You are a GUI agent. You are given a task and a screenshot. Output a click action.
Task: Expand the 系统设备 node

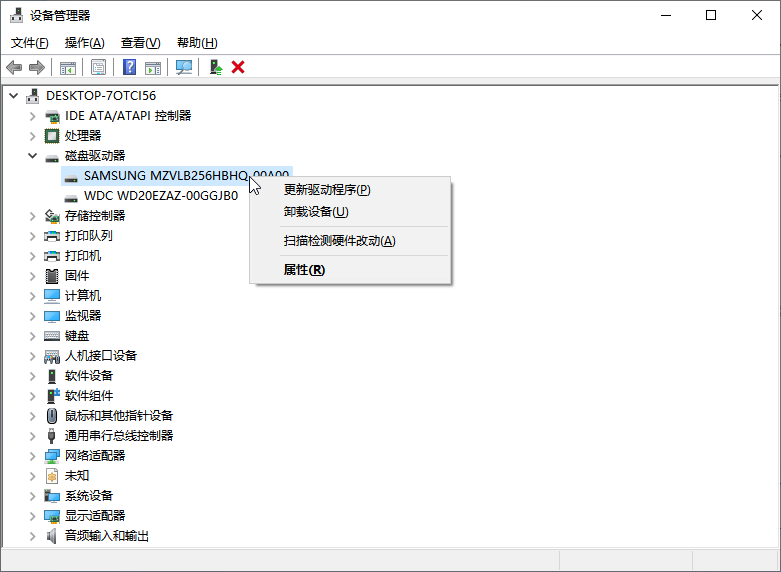point(33,496)
